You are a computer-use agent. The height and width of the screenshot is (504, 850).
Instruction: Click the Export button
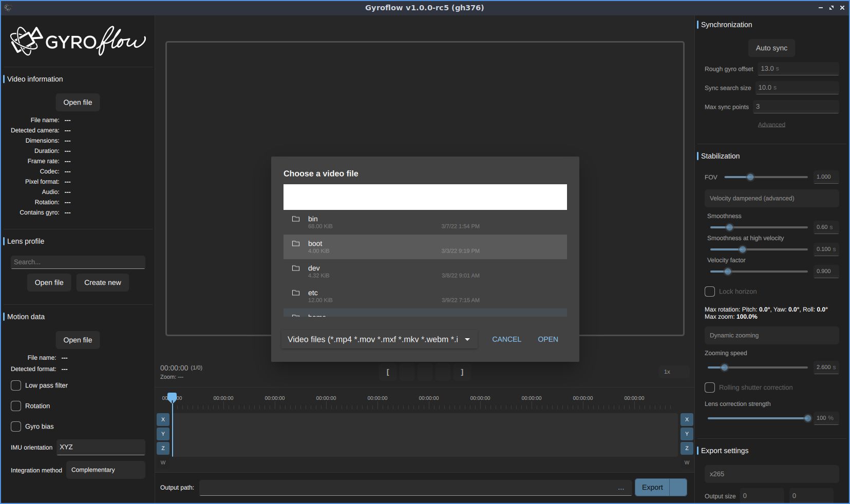[652, 488]
